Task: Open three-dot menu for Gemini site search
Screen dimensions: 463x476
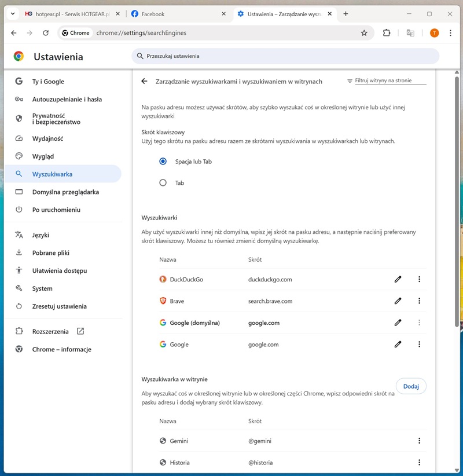Action: [x=419, y=441]
